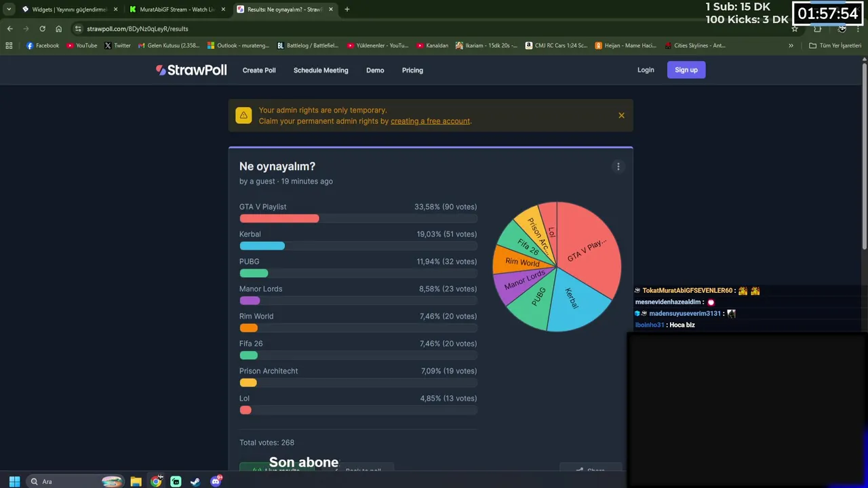Bookmark this page with the star icon

(795, 28)
